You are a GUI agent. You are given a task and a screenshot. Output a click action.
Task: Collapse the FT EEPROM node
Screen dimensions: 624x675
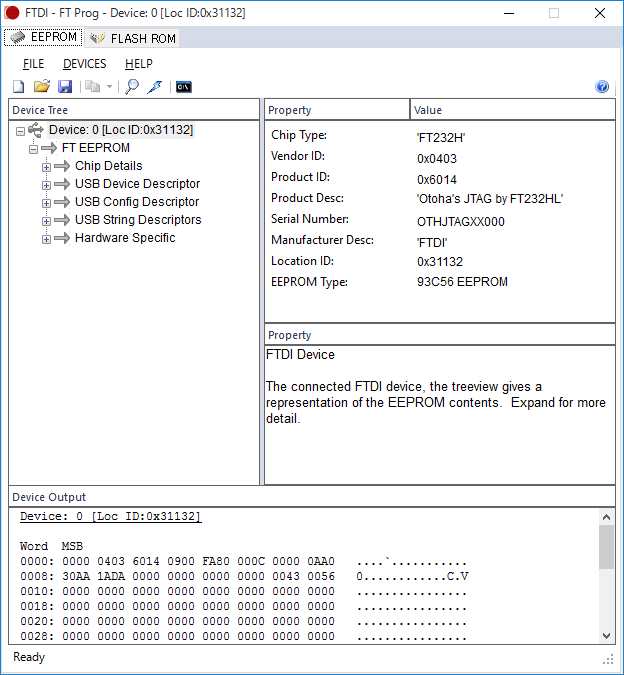tap(34, 149)
